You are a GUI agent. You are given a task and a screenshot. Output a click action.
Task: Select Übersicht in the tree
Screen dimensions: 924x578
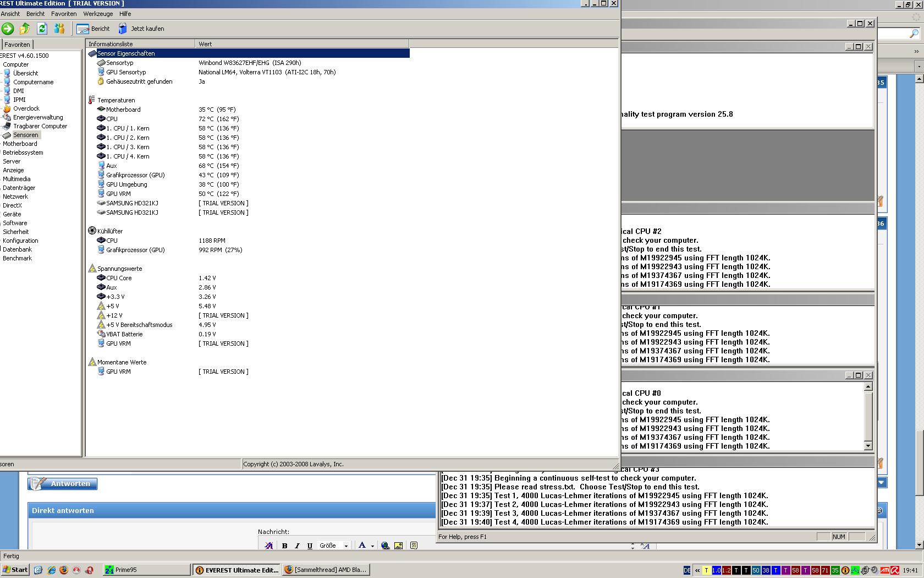click(x=26, y=73)
